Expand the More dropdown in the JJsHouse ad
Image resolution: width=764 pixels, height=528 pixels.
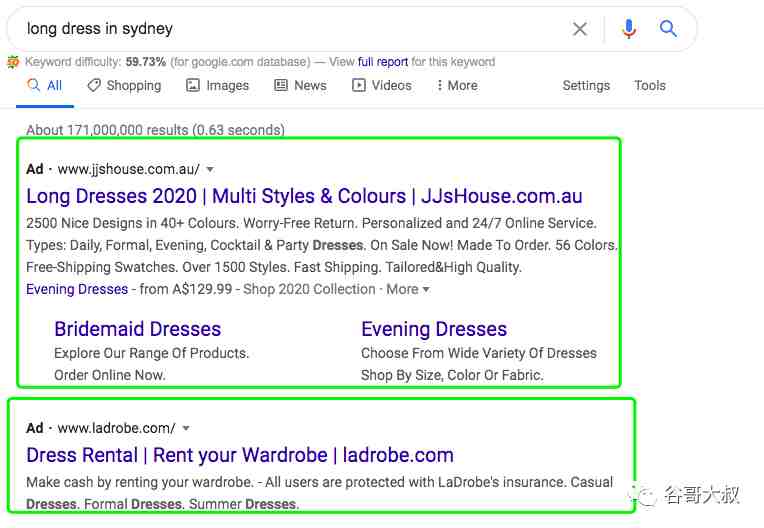point(408,289)
